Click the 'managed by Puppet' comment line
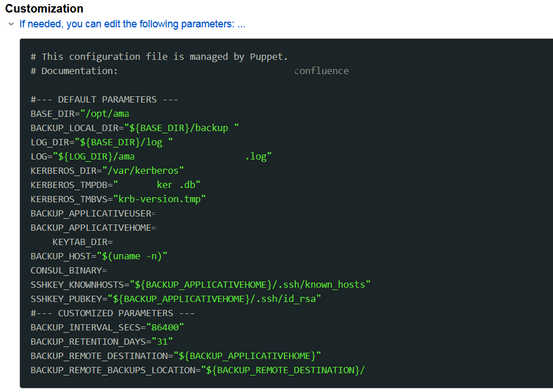The image size is (553, 392). [159, 56]
